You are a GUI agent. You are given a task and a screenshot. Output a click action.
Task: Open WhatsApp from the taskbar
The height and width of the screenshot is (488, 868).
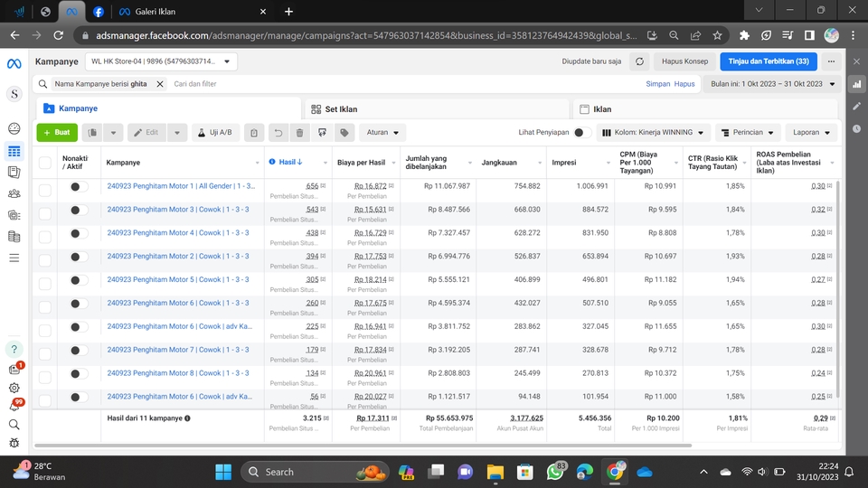click(x=555, y=472)
